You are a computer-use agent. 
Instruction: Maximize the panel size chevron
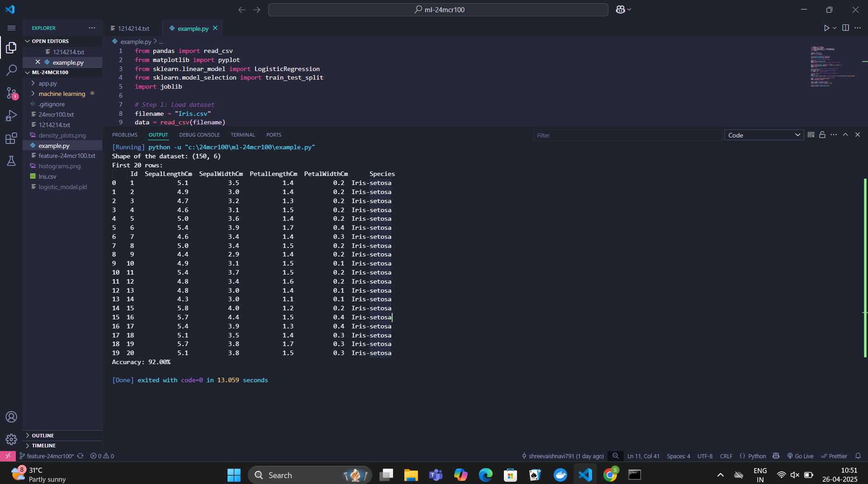pyautogui.click(x=845, y=135)
